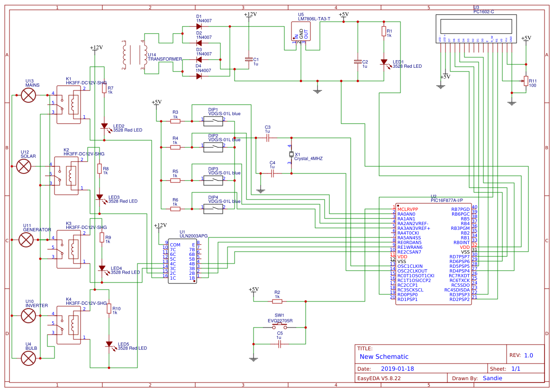Click the sheet value '1/1'
The height and width of the screenshot is (392, 554).
(516, 369)
